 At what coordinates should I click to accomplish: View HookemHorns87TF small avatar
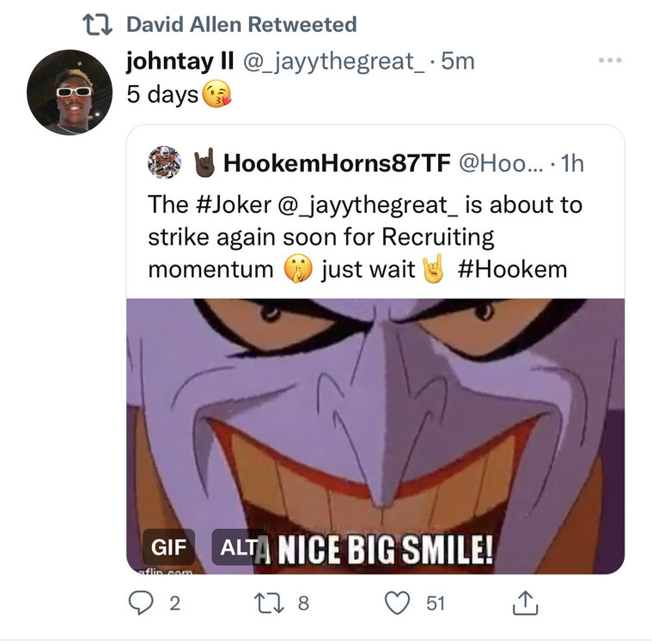pyautogui.click(x=164, y=161)
